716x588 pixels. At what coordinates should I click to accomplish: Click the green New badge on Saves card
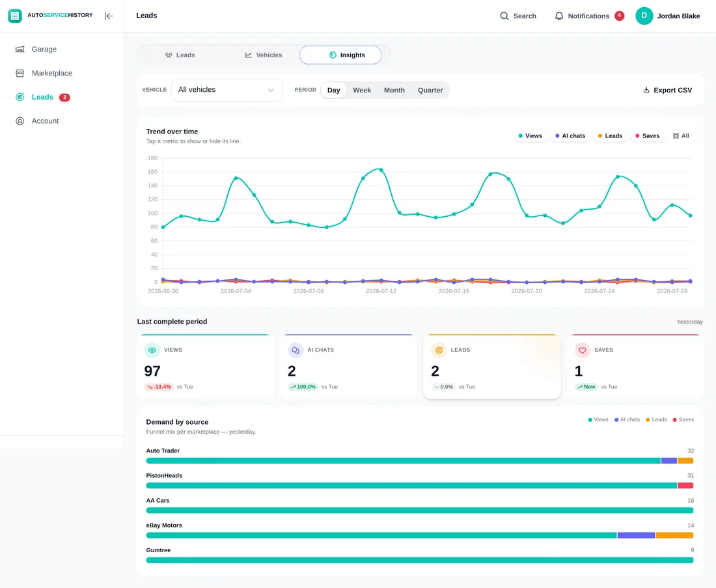click(586, 387)
